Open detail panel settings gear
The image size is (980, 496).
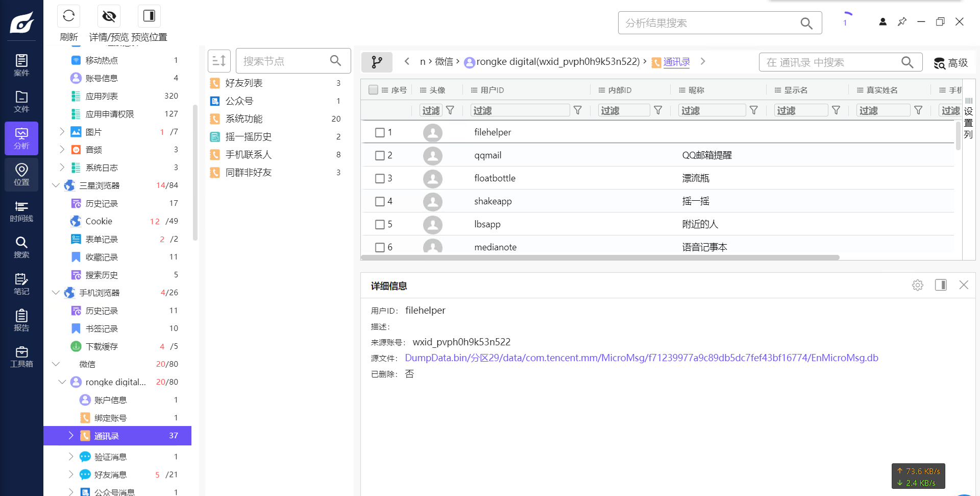(918, 285)
